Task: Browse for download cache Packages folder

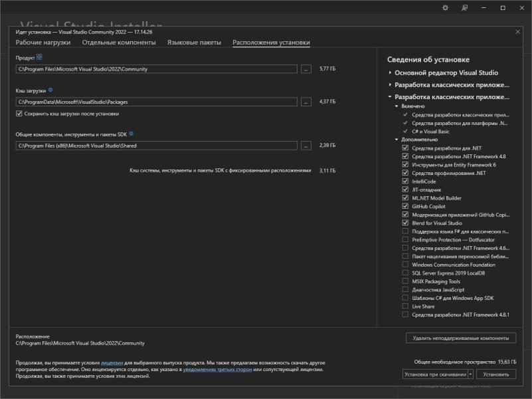Action: click(306, 102)
